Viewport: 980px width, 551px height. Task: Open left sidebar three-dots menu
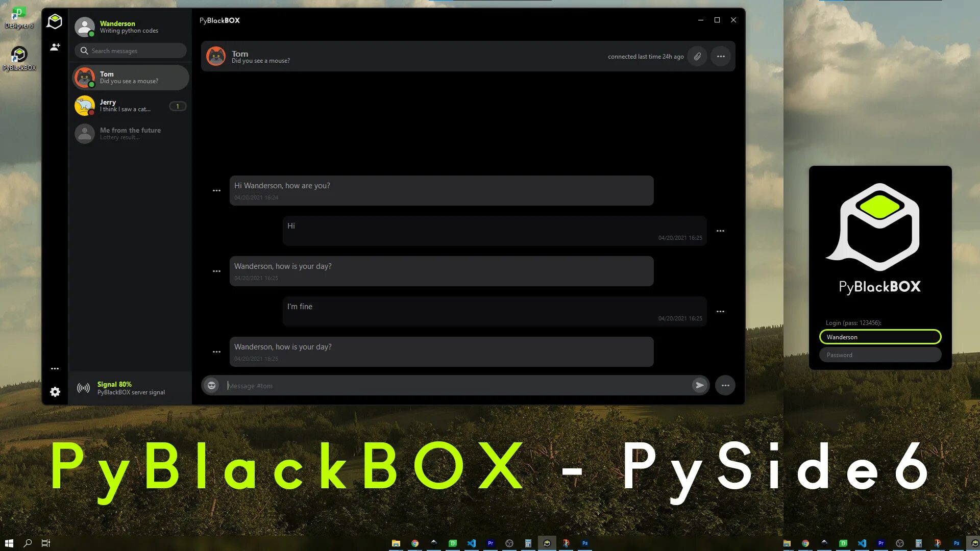pyautogui.click(x=55, y=368)
